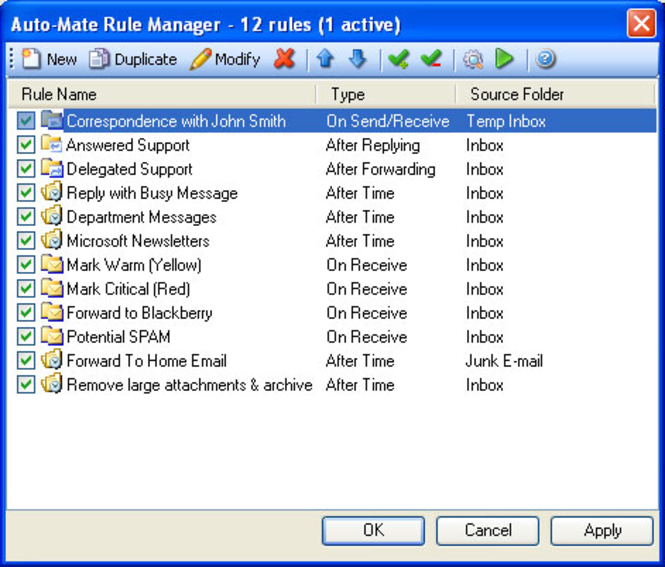Uncheck the Answered Support rule

click(x=26, y=145)
